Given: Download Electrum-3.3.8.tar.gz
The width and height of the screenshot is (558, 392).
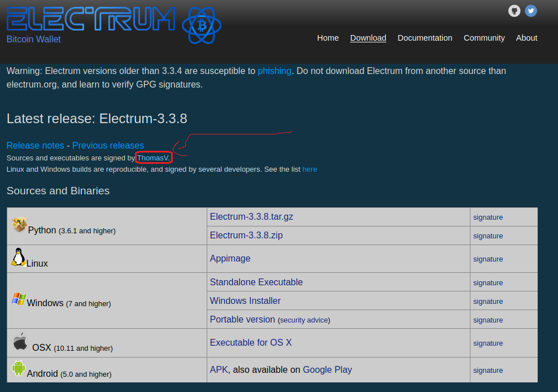Looking at the screenshot, I should coord(251,216).
